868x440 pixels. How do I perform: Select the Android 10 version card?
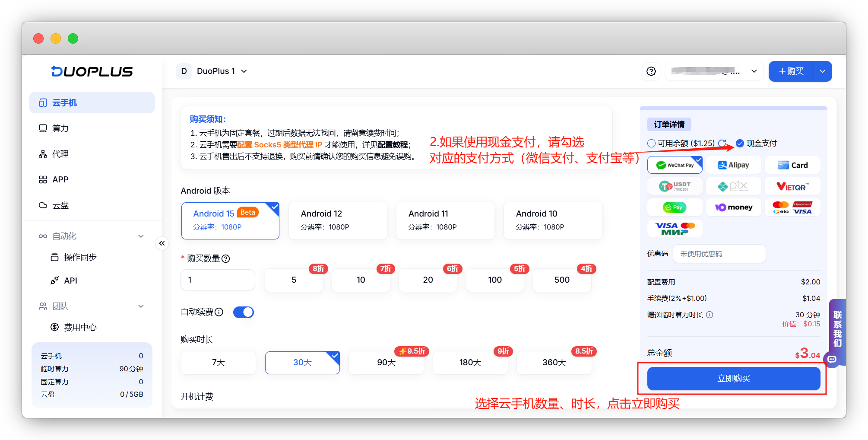coord(552,220)
